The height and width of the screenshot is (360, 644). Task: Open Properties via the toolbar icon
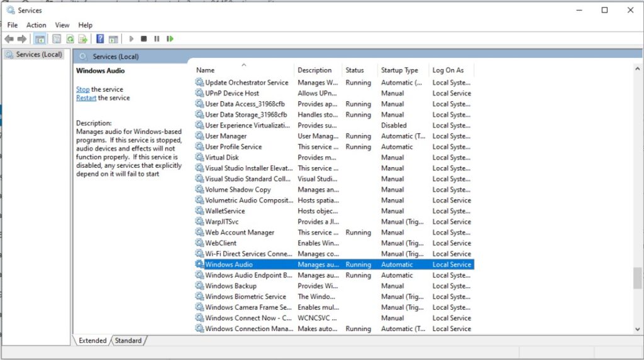(x=57, y=39)
